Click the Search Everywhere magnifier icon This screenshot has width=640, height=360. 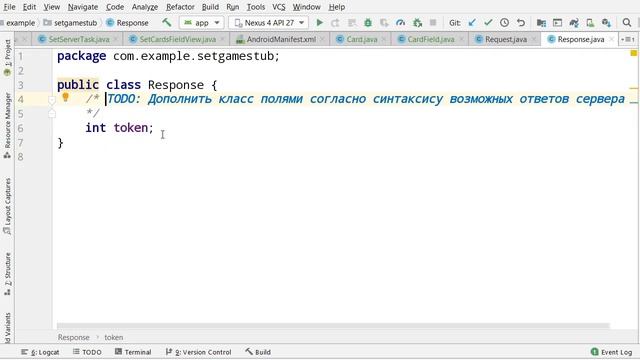click(627, 23)
